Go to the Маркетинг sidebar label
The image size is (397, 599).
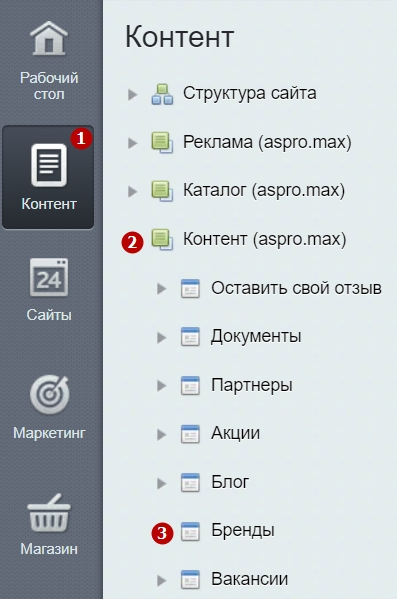pos(49,433)
